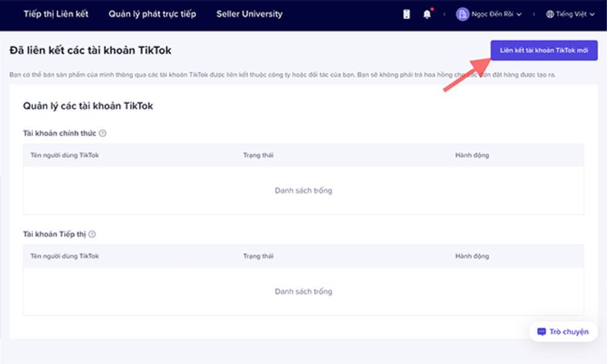The width and height of the screenshot is (607, 364).
Task: Click the Ngọc Đến Rồi shop avatar
Action: point(462,15)
